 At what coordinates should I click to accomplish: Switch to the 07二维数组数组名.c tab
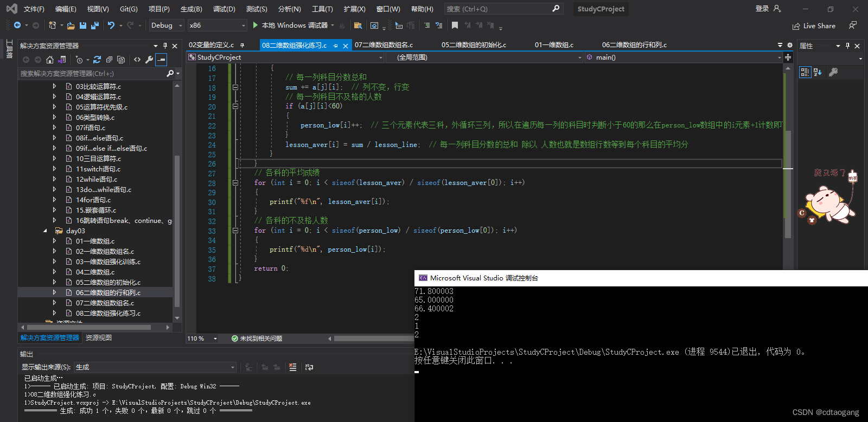[x=384, y=45]
